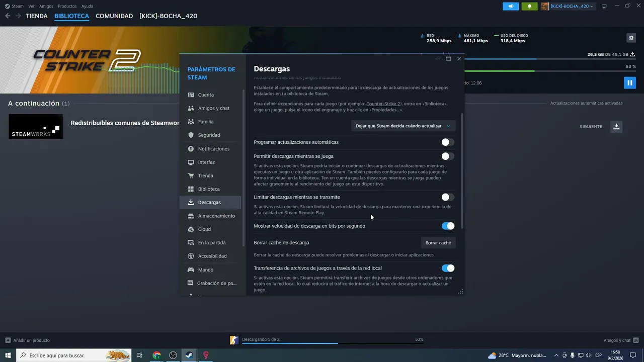Click the Steam taskbar icon

189,355
